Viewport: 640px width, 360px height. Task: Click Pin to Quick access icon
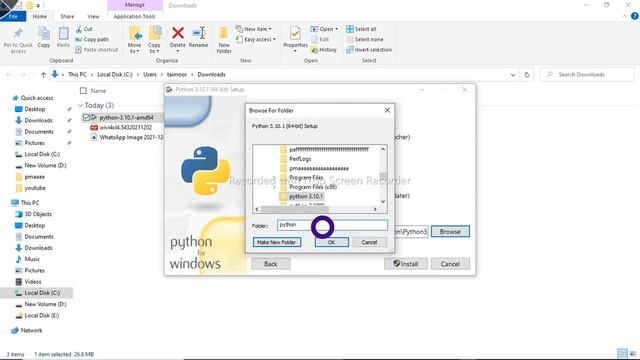[18, 40]
